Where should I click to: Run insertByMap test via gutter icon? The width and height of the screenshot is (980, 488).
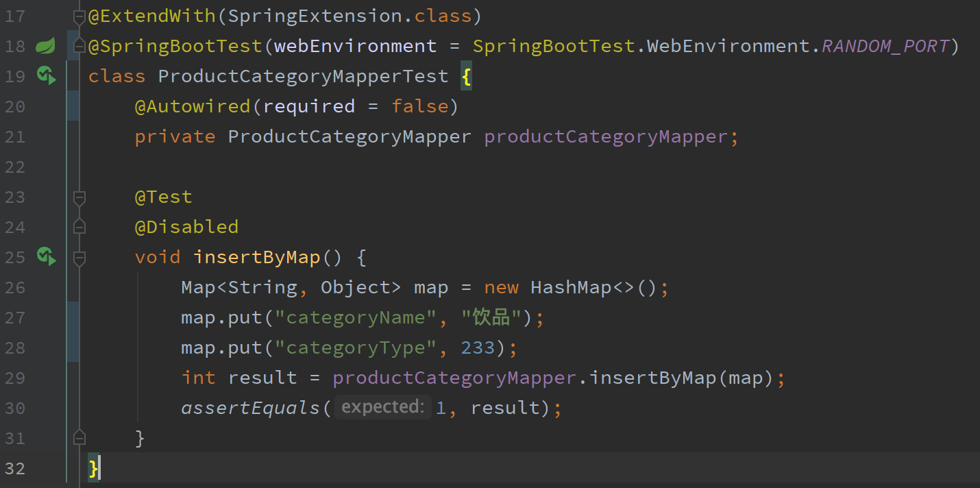46,257
